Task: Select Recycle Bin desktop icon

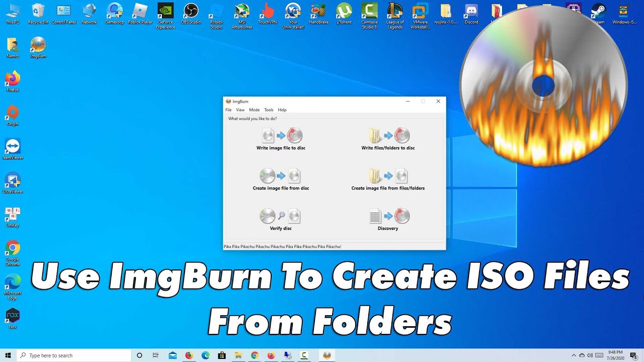Action: 38,14
